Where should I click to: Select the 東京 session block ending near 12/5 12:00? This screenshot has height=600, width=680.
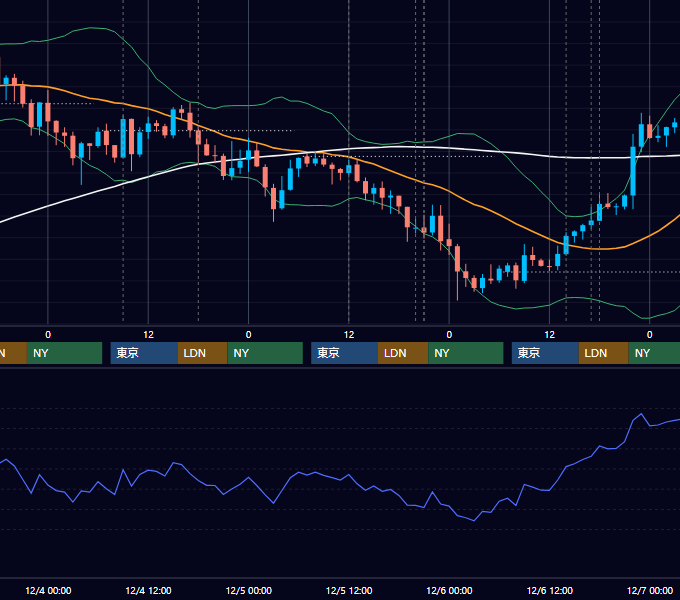[x=344, y=353]
